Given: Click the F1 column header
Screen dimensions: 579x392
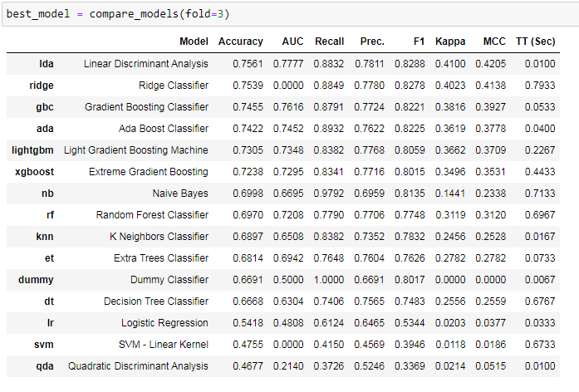Looking at the screenshot, I should pos(420,42).
